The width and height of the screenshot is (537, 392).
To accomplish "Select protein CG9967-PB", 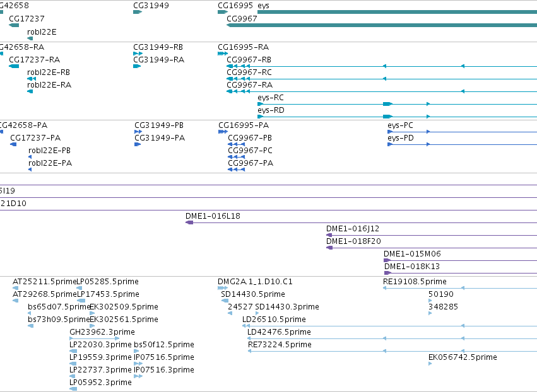I will 250,138.
